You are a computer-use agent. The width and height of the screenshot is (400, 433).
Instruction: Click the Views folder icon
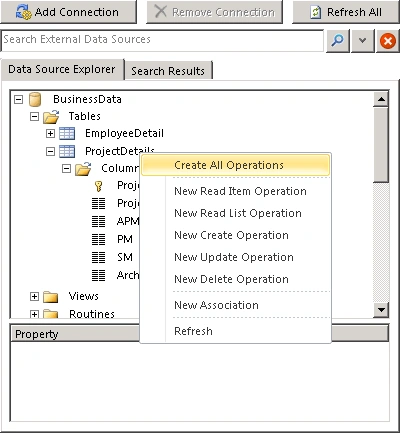click(51, 297)
